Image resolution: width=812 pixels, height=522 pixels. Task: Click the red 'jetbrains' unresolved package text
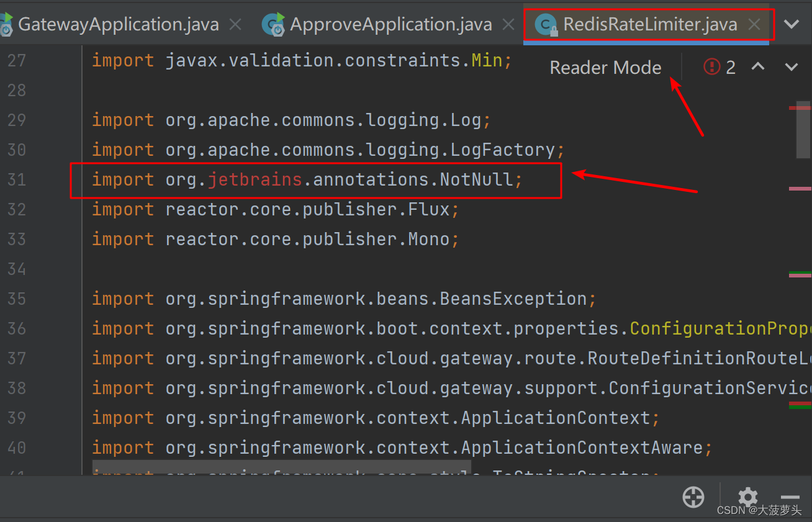tap(255, 180)
